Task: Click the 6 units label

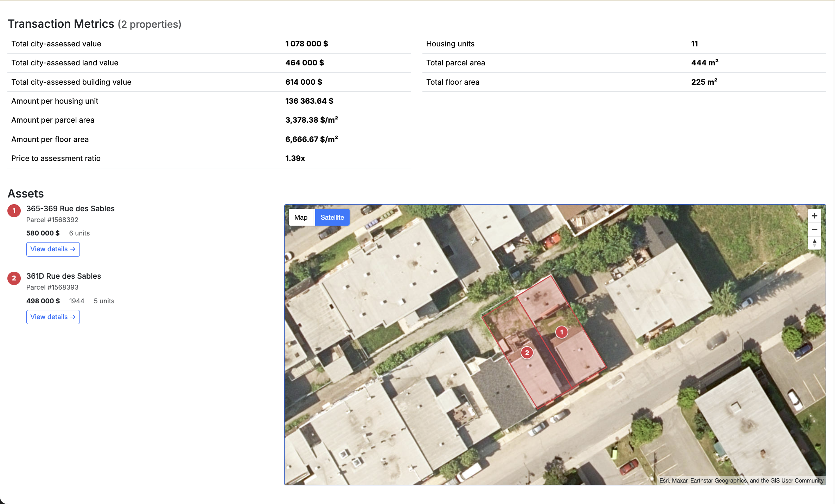Action: click(x=79, y=233)
